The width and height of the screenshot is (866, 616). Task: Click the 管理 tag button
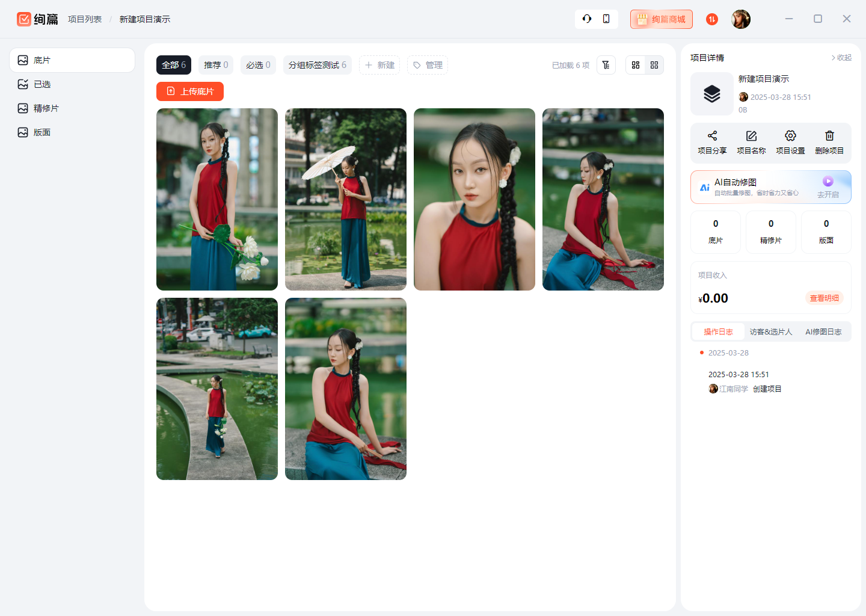point(428,65)
